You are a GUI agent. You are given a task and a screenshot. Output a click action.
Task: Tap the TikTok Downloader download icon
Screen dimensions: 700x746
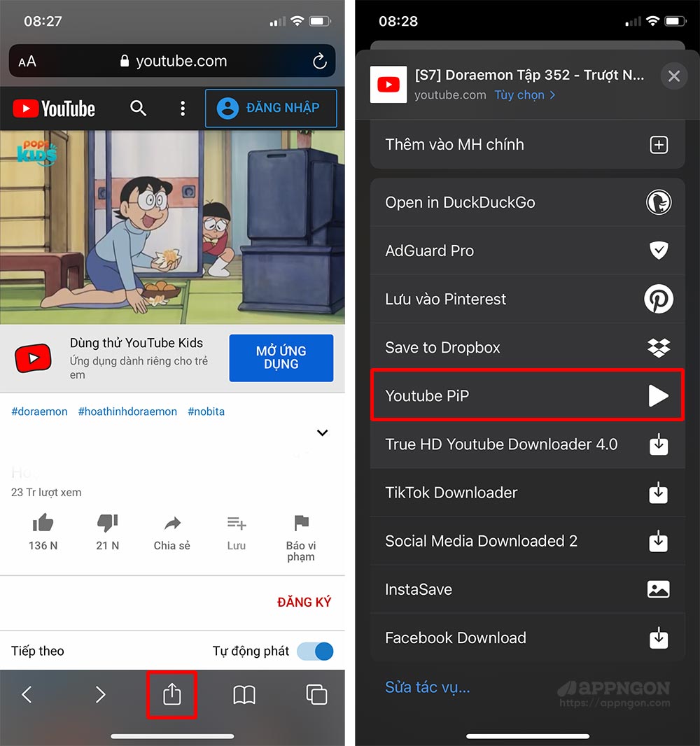(x=659, y=493)
